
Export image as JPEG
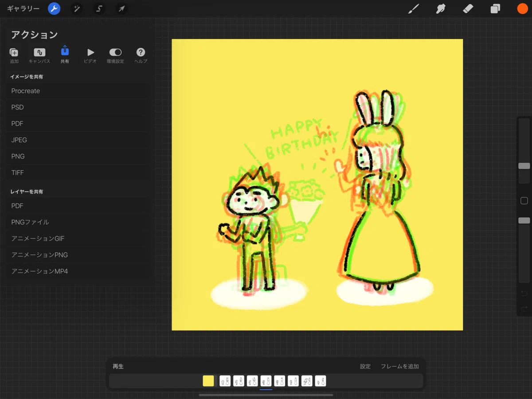coord(78,140)
